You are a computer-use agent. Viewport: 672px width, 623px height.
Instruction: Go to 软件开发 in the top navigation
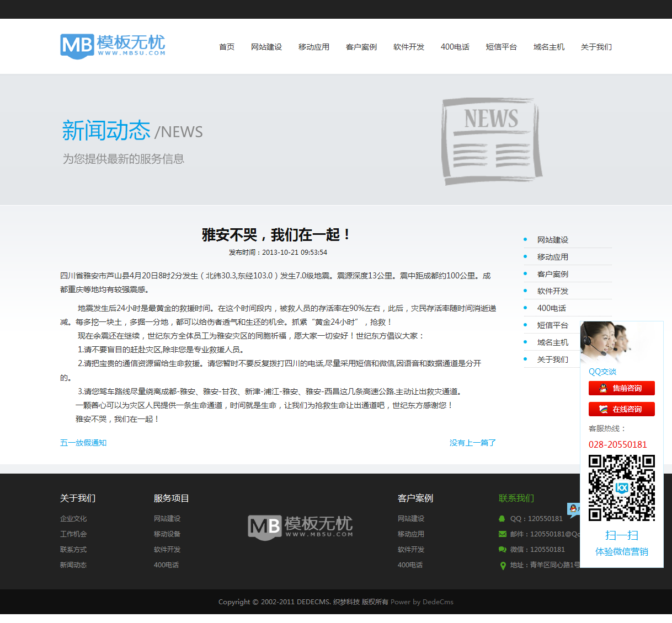[409, 47]
